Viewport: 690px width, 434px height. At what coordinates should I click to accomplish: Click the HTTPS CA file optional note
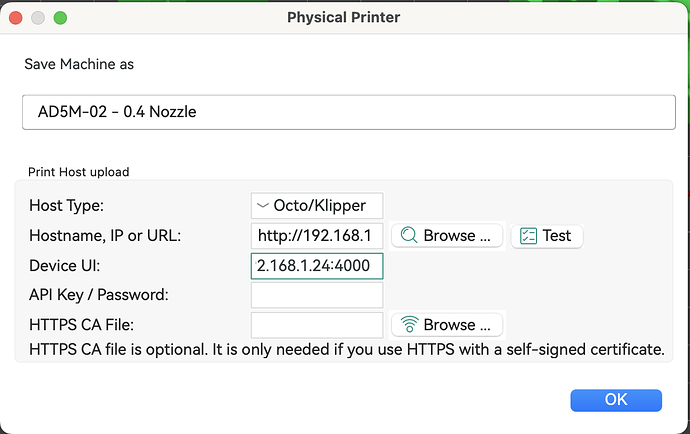[346, 350]
